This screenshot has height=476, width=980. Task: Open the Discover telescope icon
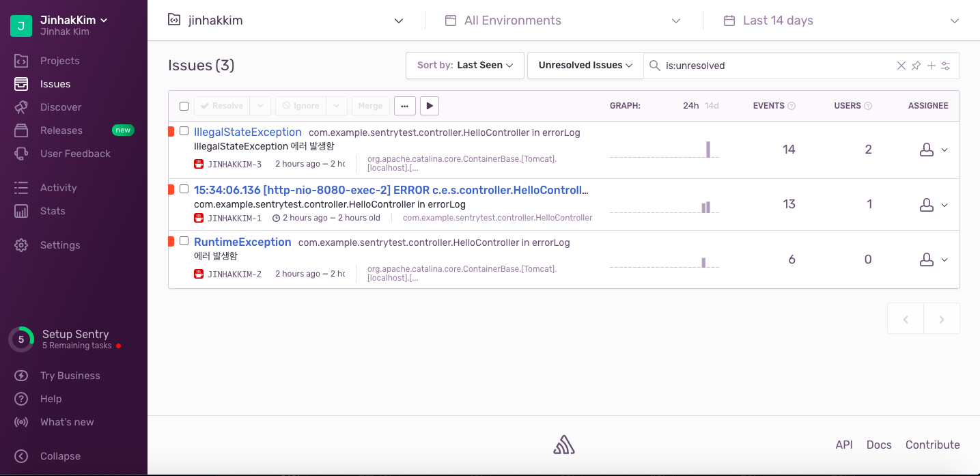tap(21, 107)
